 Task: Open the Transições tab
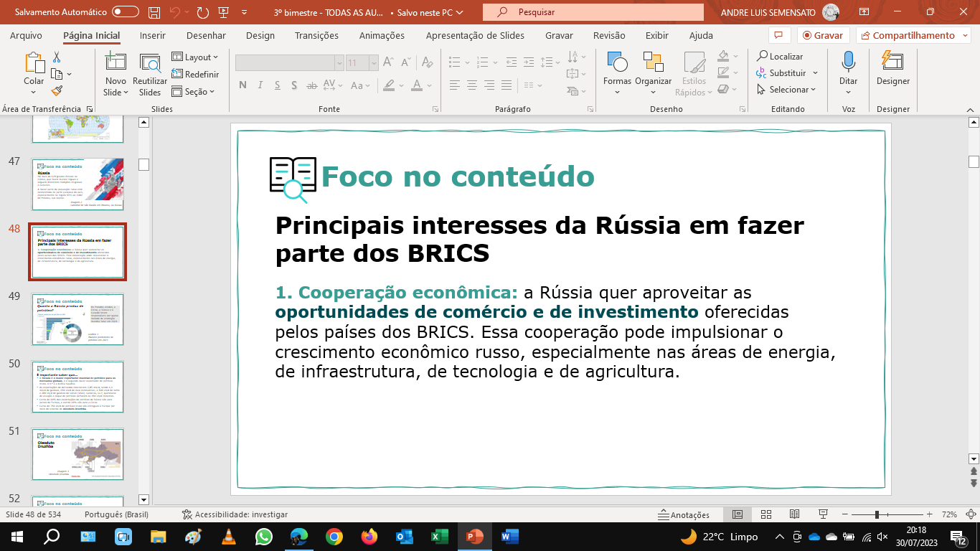(x=316, y=35)
